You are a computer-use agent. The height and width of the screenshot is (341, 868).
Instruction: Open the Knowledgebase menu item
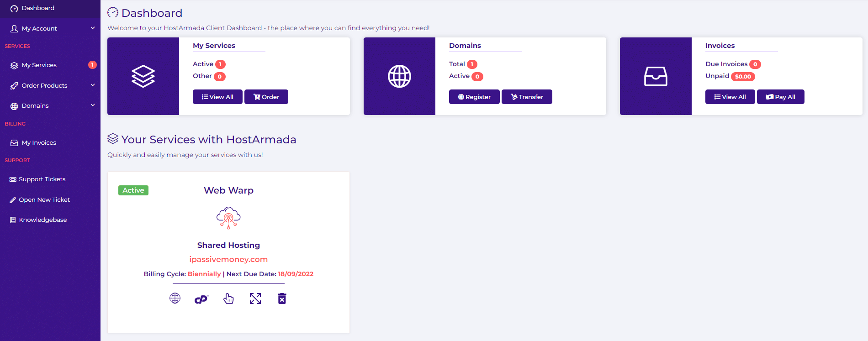(x=43, y=220)
